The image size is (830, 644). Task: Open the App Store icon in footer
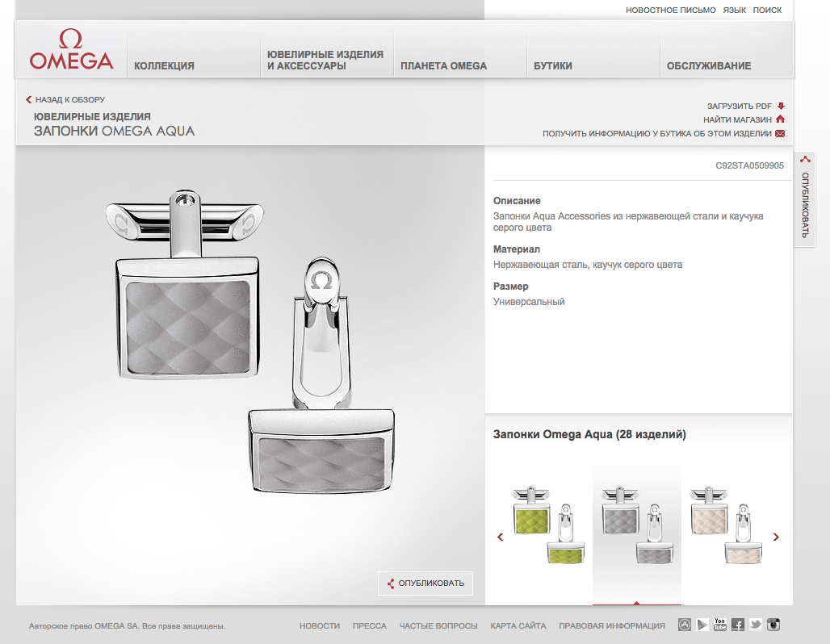pos(685,625)
